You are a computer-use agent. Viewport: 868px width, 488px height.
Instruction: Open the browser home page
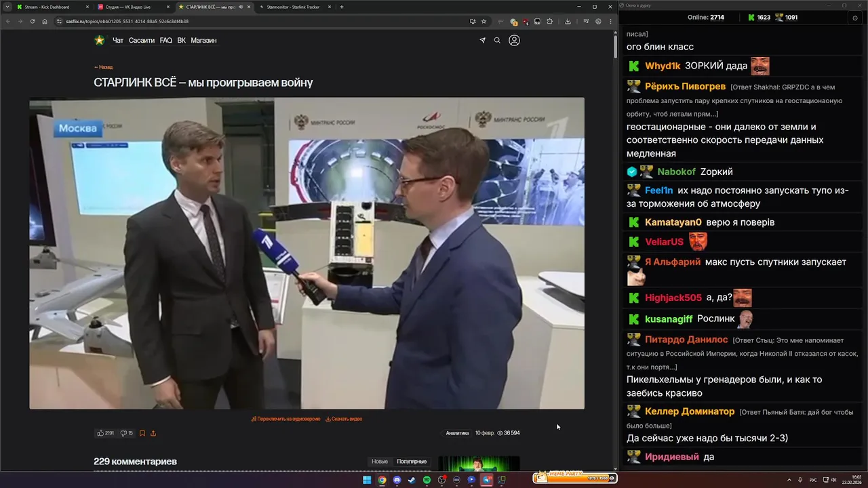coord(45,21)
